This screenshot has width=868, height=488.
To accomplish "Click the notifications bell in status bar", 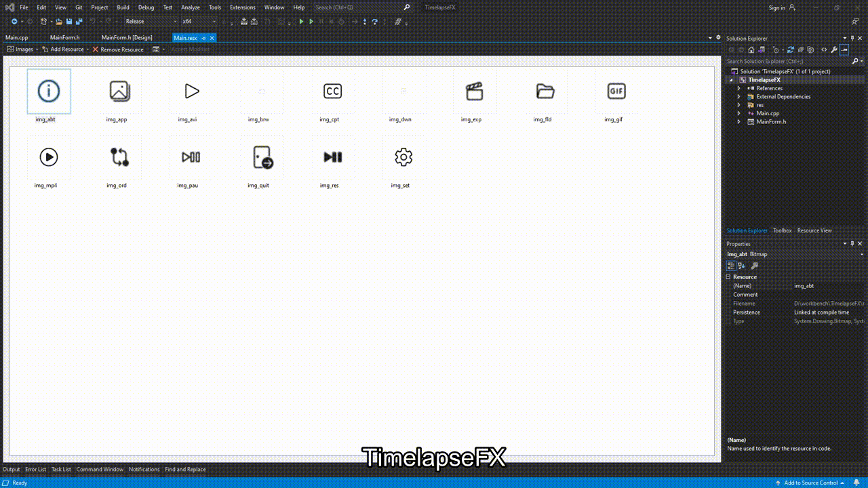I will [856, 483].
